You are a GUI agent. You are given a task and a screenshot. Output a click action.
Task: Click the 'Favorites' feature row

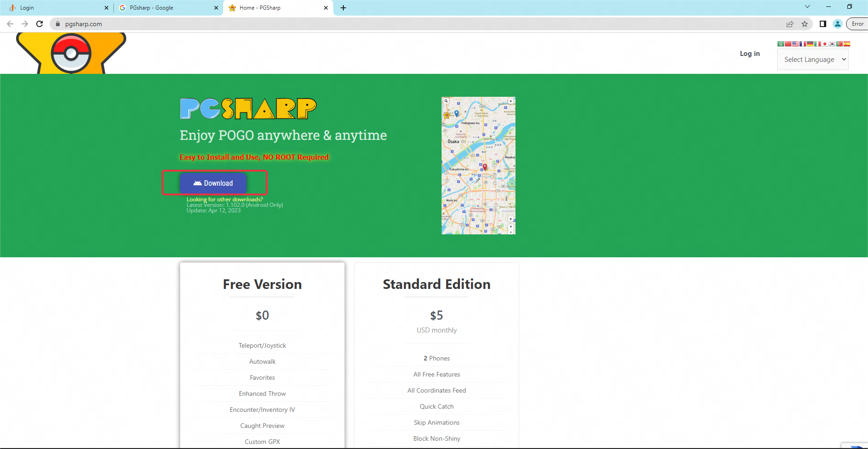[262, 377]
